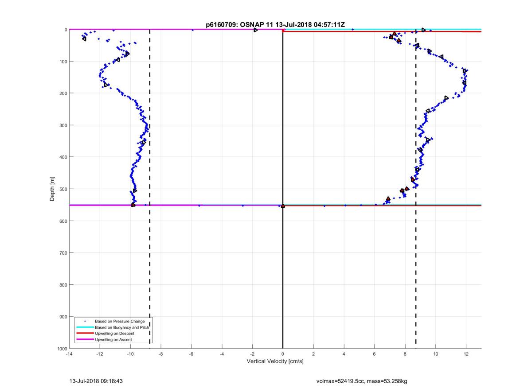The height and width of the screenshot is (392, 532).
Task: Select the 'Depth [m]' y-axis label
Action: (52, 189)
